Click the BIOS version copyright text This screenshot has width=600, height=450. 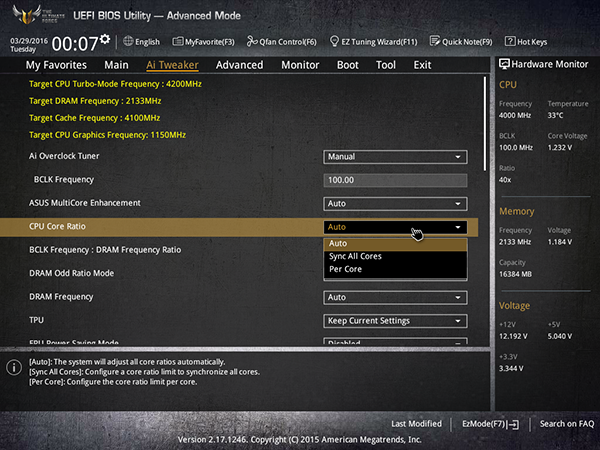click(300, 440)
